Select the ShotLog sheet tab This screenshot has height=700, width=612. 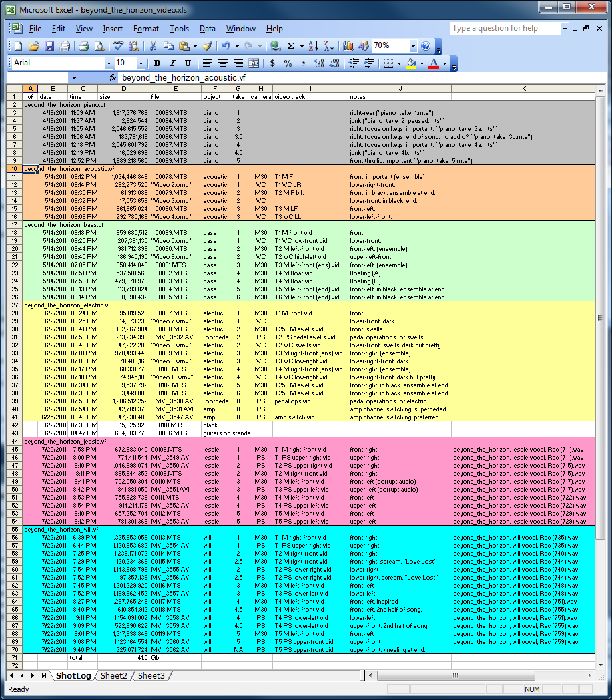click(x=73, y=675)
